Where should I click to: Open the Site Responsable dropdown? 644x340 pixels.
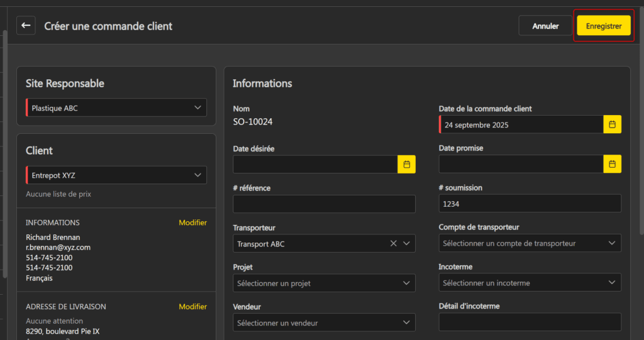pos(116,108)
